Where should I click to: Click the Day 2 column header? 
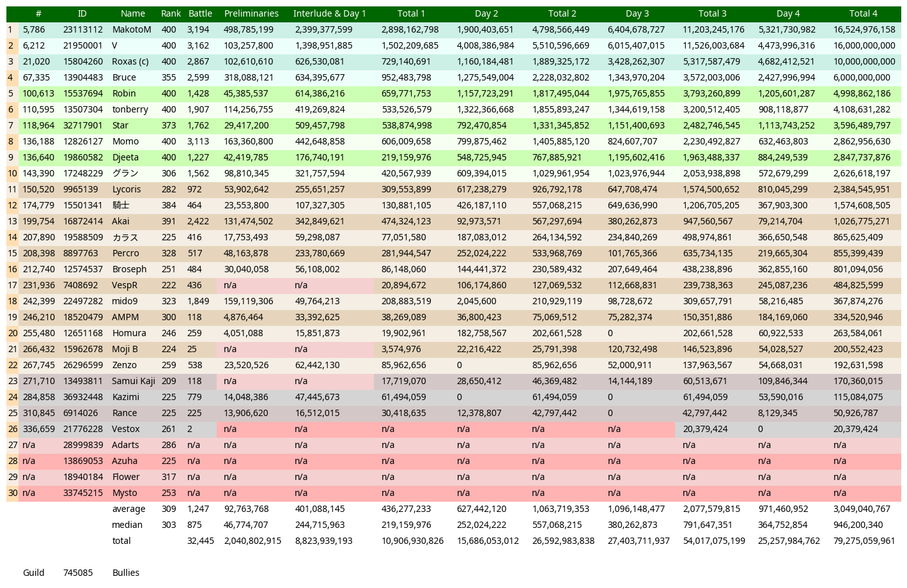(x=486, y=13)
